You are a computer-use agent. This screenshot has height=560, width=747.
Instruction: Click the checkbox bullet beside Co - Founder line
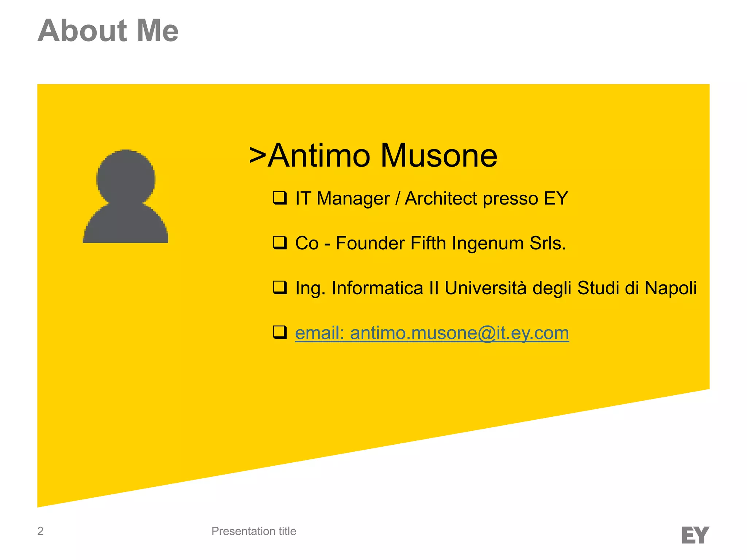280,242
